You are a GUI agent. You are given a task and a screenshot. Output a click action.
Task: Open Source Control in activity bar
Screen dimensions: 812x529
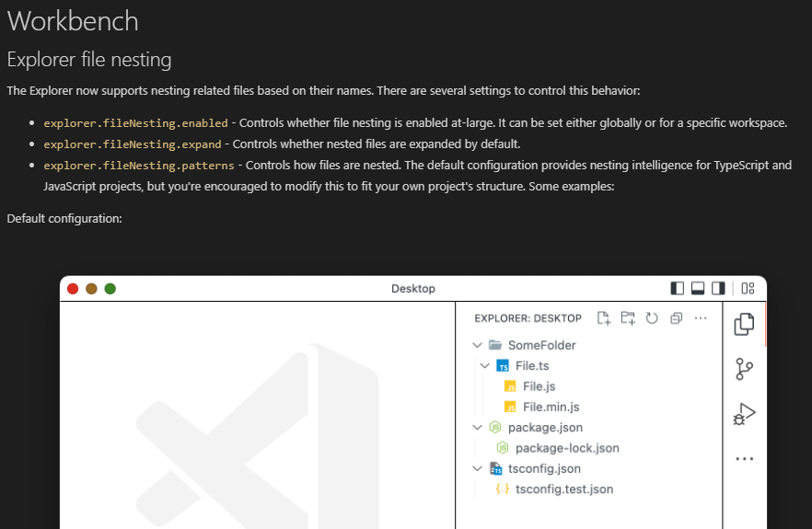[x=744, y=369]
